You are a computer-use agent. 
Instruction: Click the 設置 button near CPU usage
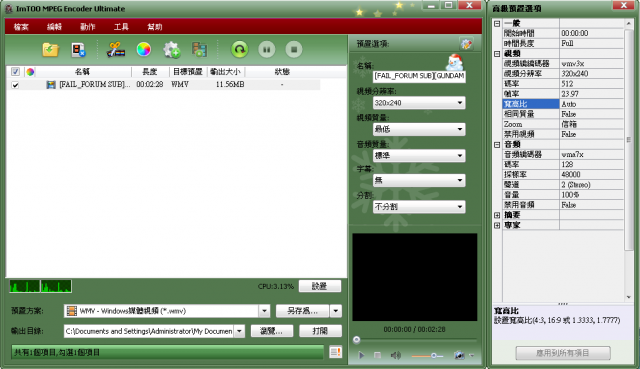320,286
